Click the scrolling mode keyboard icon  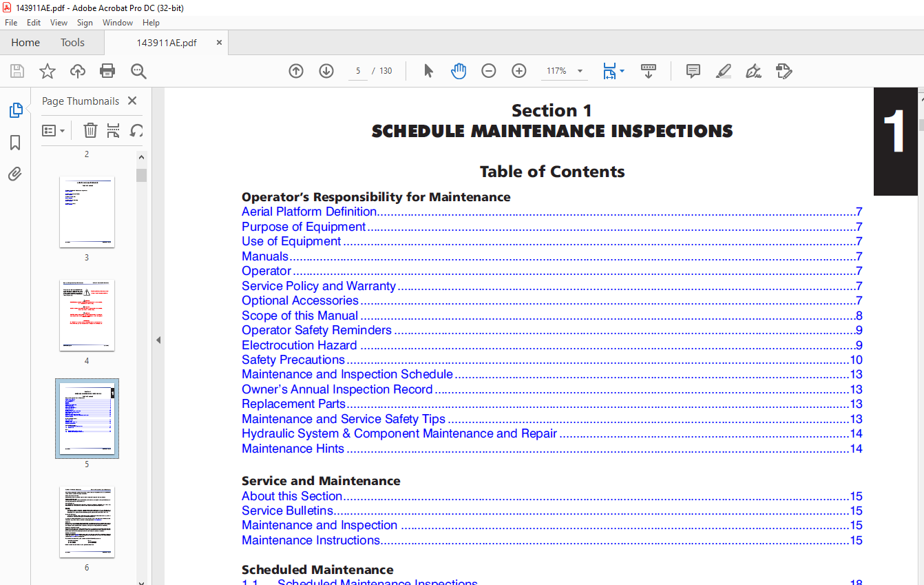click(x=649, y=71)
